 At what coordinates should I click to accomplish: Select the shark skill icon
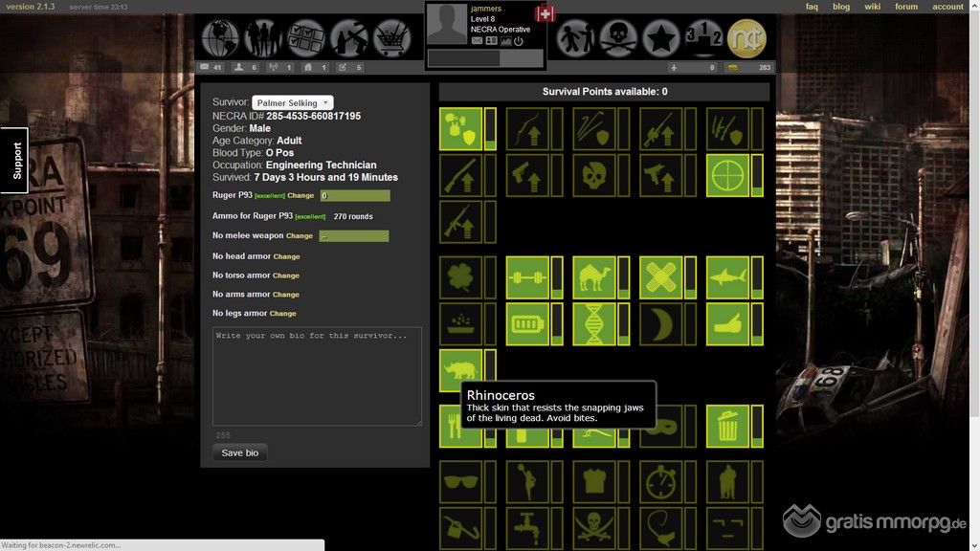[x=728, y=277]
